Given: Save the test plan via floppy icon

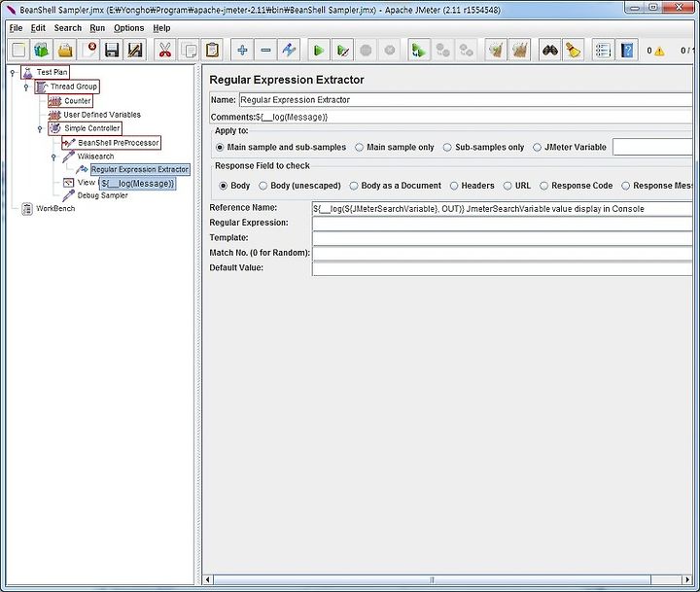Looking at the screenshot, I should coord(112,50).
